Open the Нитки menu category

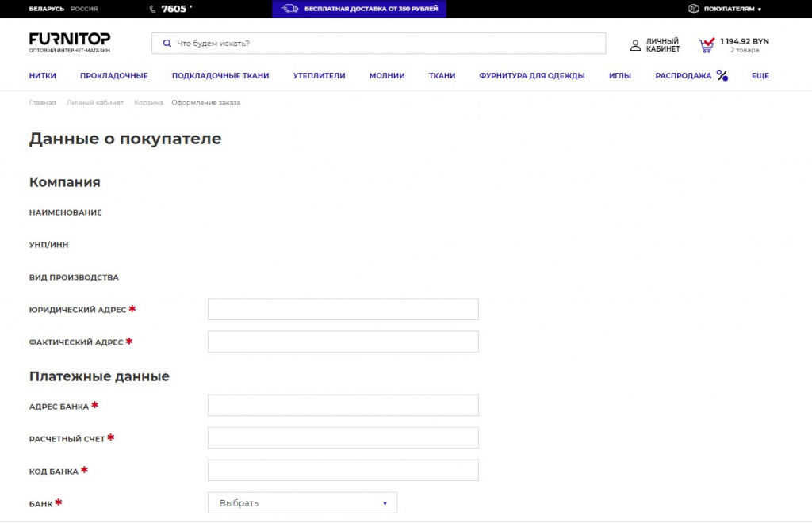pos(43,76)
